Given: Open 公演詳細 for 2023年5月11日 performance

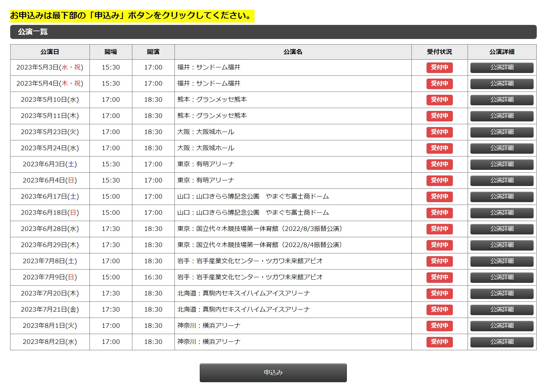Looking at the screenshot, I should point(502,116).
